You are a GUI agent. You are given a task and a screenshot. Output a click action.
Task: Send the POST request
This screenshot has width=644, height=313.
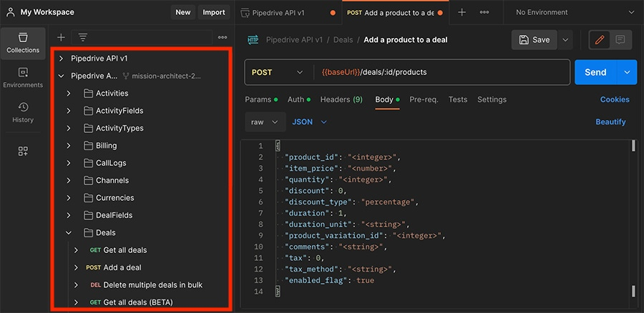(595, 72)
